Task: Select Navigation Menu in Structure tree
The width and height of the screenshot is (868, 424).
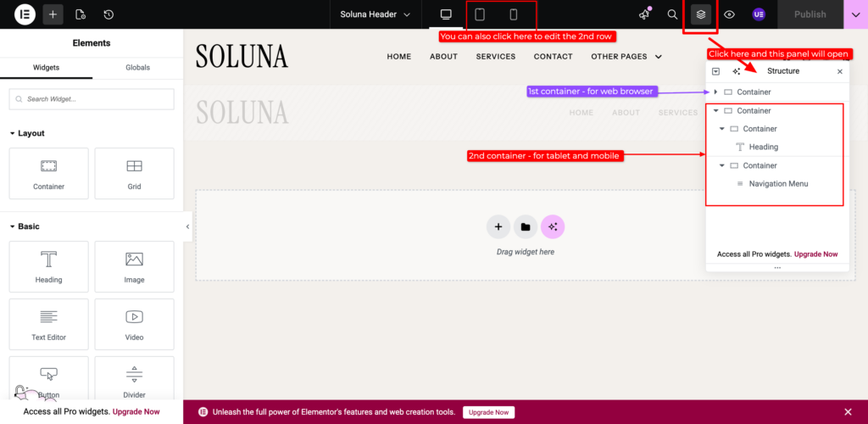Action: [778, 183]
